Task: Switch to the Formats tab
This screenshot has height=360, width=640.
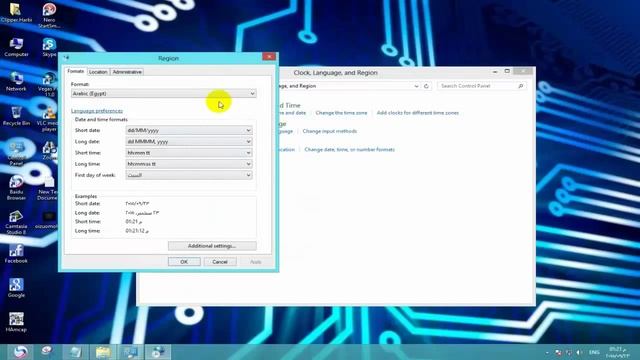Action: pyautogui.click(x=76, y=71)
